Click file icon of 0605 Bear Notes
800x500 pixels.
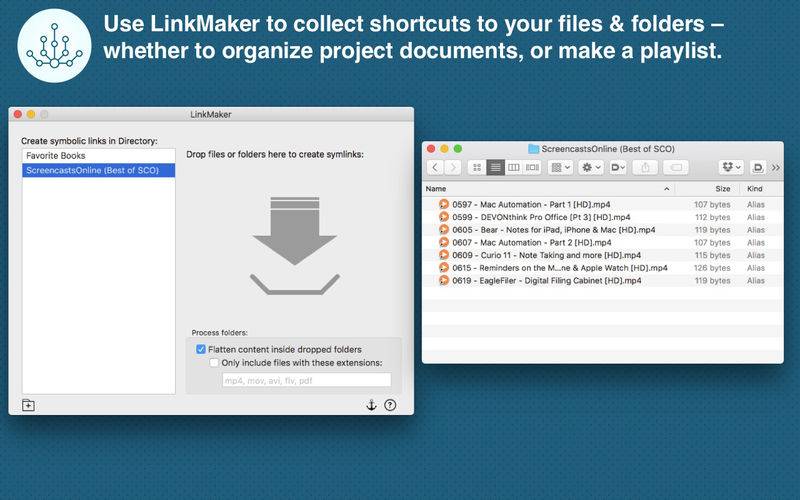[444, 230]
